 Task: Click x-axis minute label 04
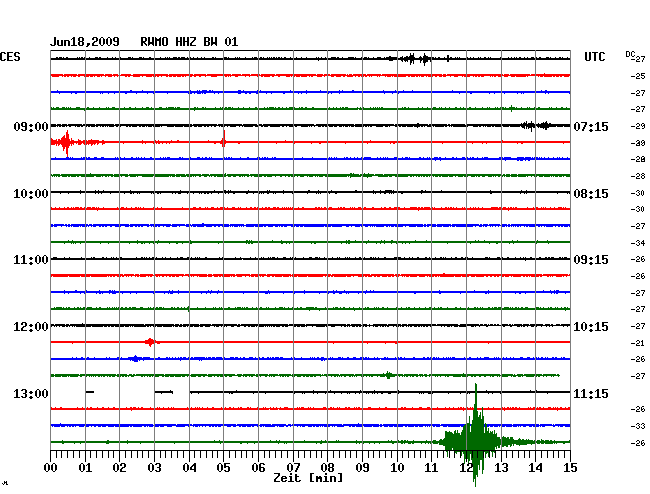coord(189,467)
